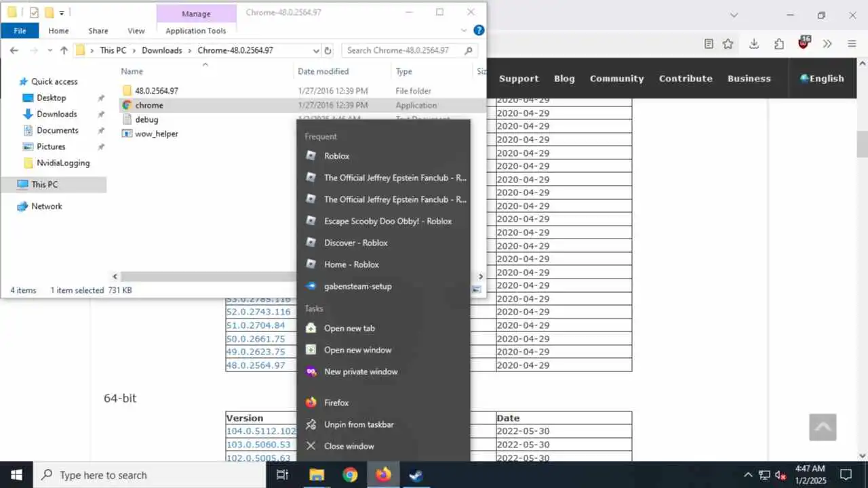868x488 pixels.
Task: Switch to the Home ribbon tab
Action: [x=58, y=30]
